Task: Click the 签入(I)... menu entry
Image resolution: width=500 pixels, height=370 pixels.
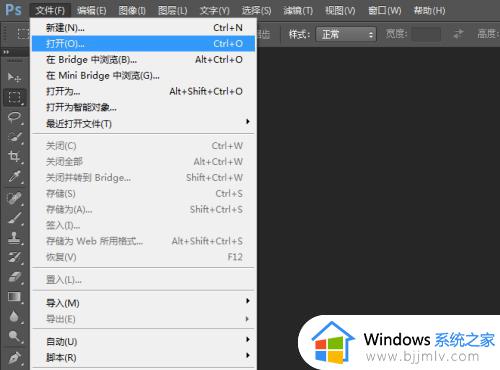Action: [x=144, y=225]
